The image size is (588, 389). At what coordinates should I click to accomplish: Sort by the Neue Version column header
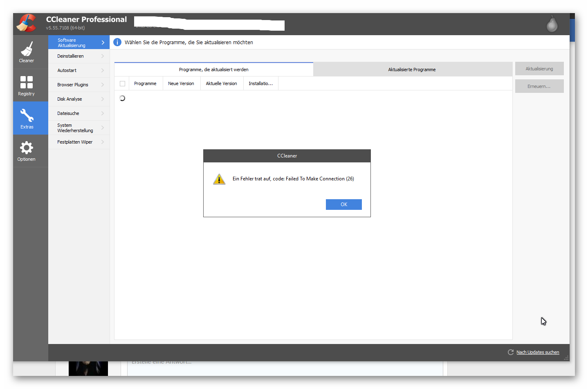point(182,83)
